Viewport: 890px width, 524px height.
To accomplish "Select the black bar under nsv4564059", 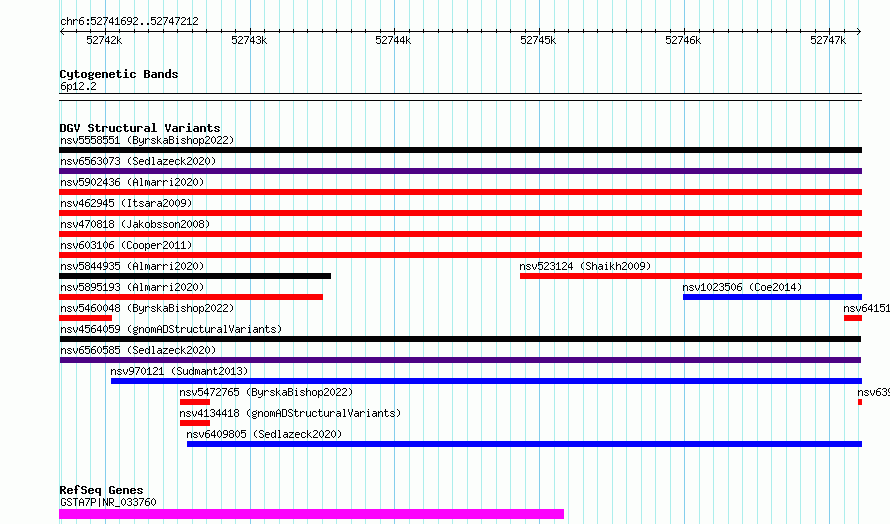I will click(460, 339).
